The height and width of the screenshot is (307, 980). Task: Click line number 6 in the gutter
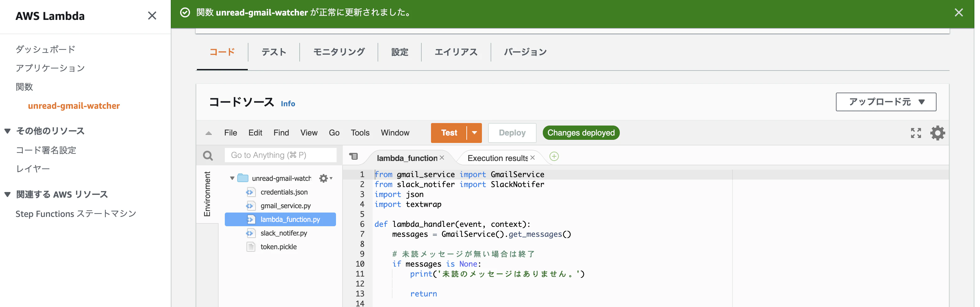click(x=362, y=224)
